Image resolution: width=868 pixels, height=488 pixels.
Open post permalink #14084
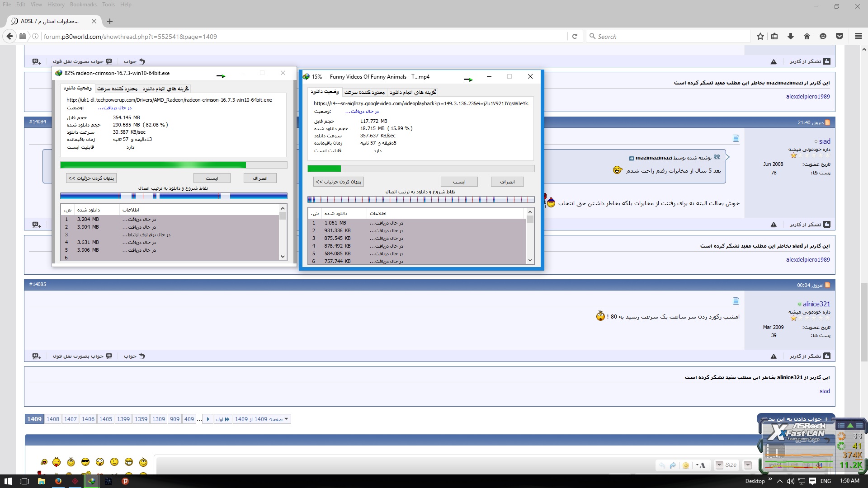pyautogui.click(x=38, y=122)
